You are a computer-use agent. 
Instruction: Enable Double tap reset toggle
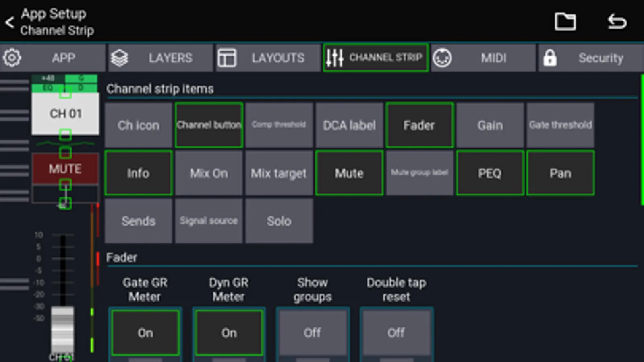[x=397, y=333]
